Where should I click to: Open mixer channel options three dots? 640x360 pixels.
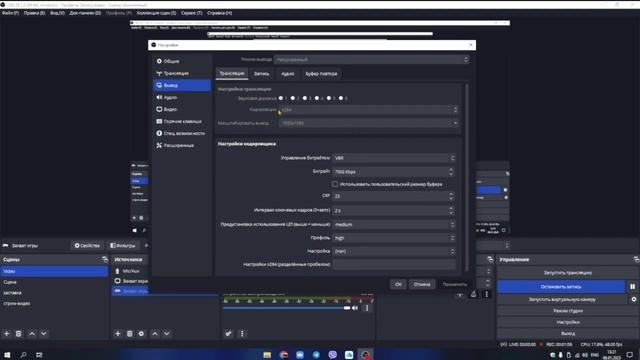click(x=367, y=308)
